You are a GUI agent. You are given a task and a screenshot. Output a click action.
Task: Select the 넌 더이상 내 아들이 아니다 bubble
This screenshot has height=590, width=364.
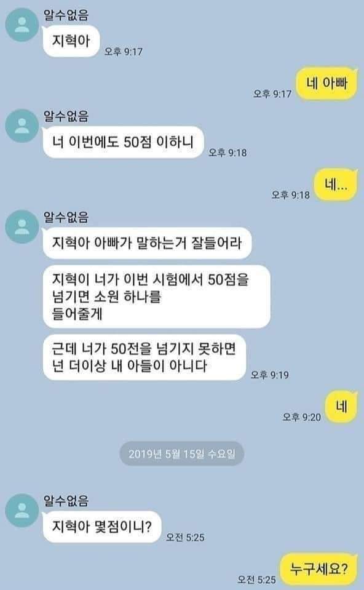click(x=144, y=357)
